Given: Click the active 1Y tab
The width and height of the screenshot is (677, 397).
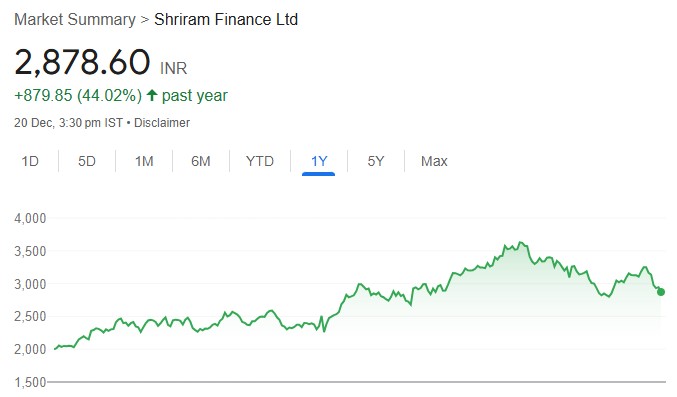Looking at the screenshot, I should pos(319,161).
